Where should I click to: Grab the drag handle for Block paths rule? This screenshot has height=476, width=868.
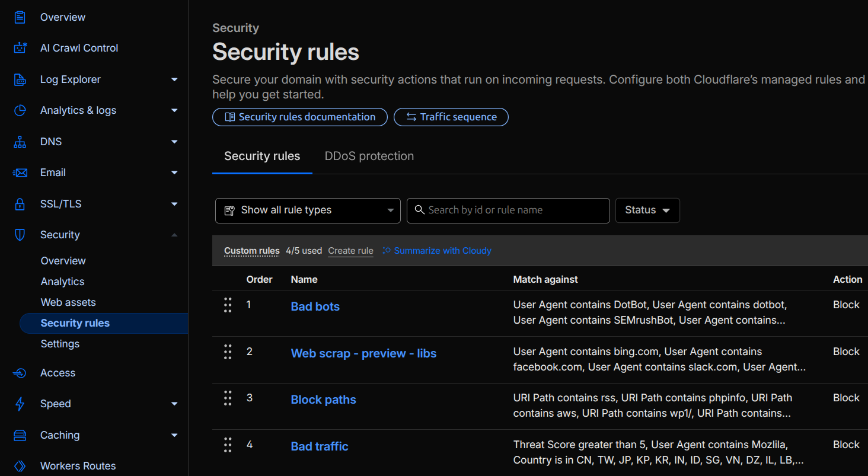click(x=228, y=398)
